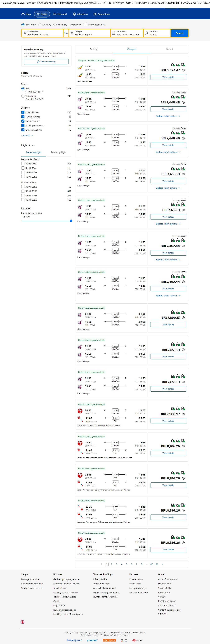
Task: Expand Show all airlines list
Action: 27,136
